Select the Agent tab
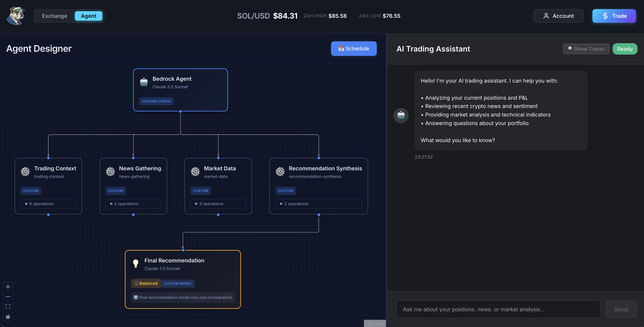Image resolution: width=644 pixels, height=327 pixels. [89, 16]
